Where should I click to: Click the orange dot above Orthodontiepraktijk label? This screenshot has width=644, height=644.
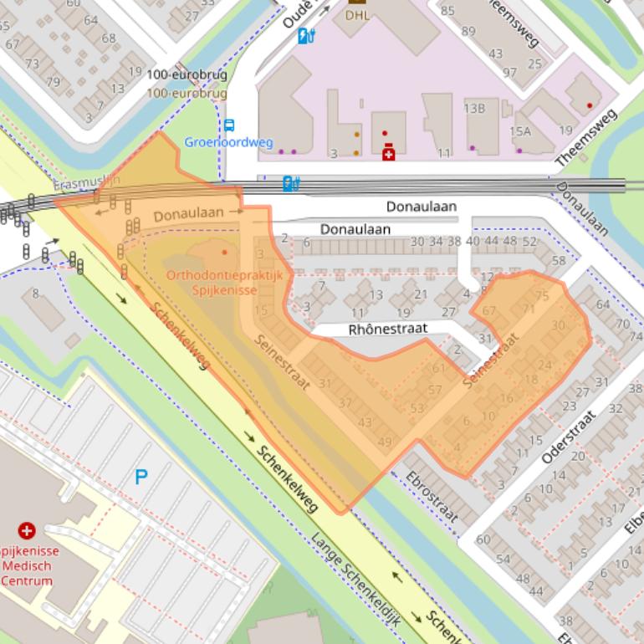pyautogui.click(x=224, y=252)
